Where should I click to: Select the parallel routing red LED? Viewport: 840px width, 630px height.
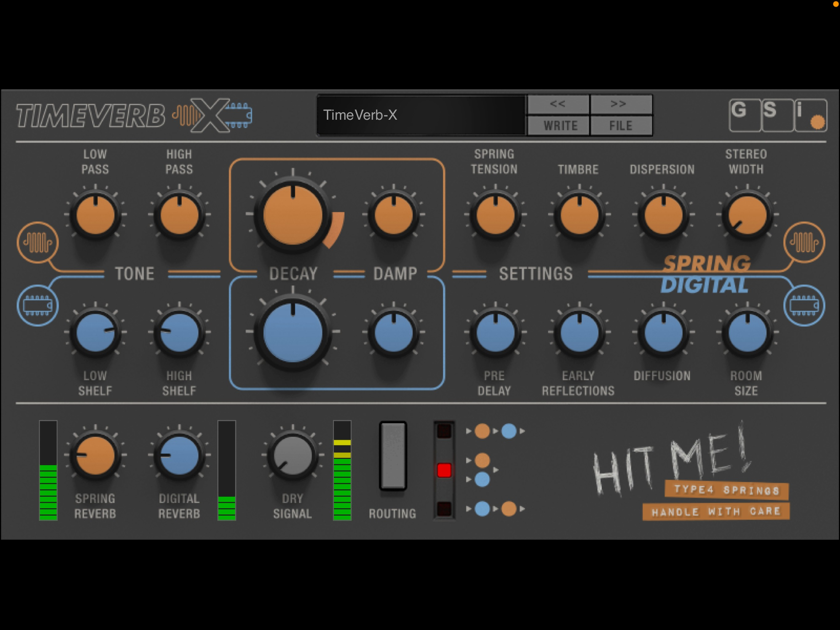444,470
